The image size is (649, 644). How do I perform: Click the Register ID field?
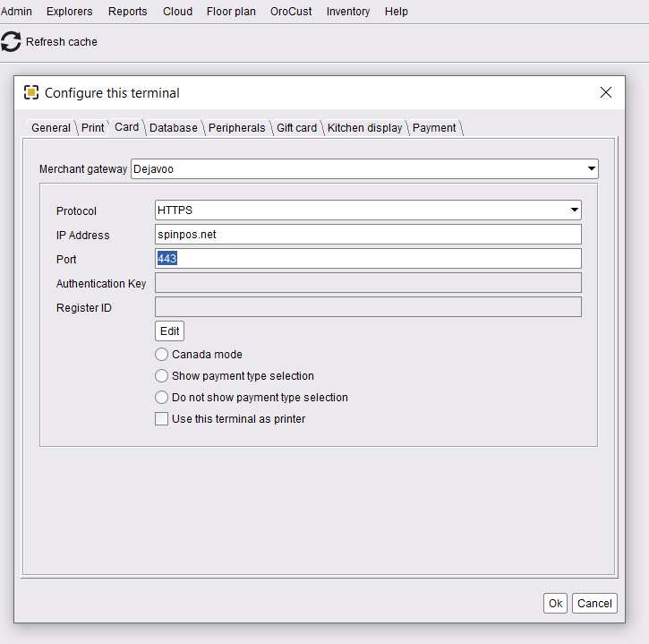368,307
